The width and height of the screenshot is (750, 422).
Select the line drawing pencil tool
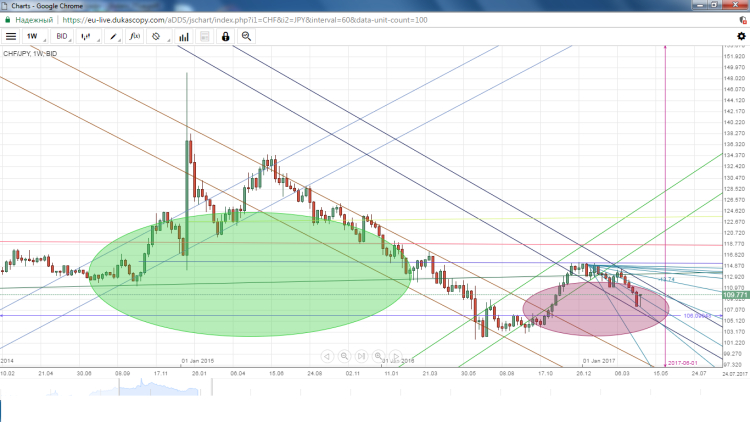pyautogui.click(x=116, y=36)
